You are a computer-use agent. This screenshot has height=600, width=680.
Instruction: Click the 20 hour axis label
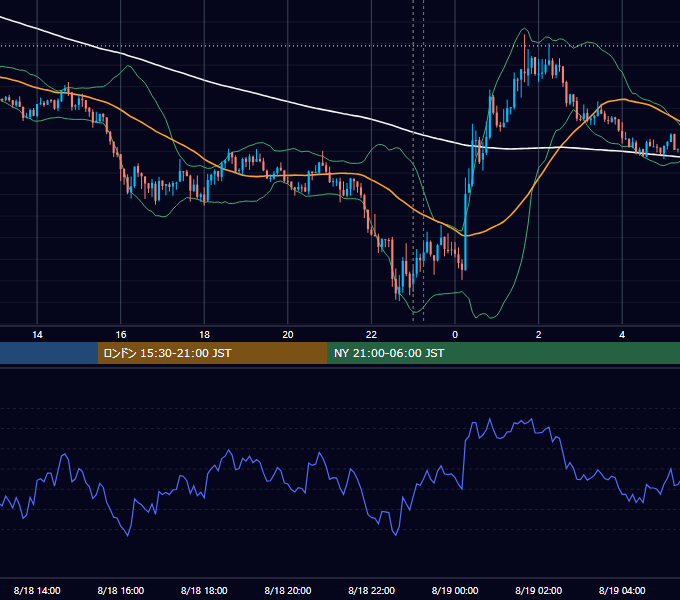coord(288,335)
